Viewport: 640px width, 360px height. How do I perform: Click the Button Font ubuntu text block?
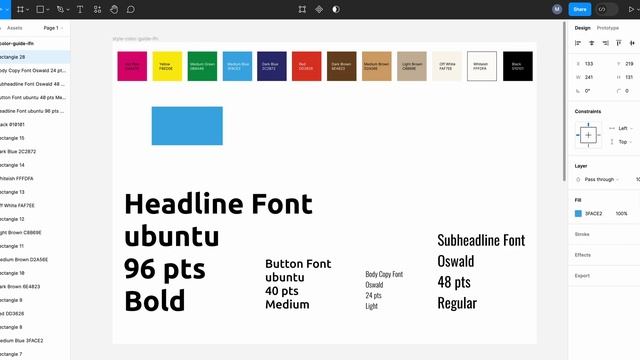click(298, 284)
